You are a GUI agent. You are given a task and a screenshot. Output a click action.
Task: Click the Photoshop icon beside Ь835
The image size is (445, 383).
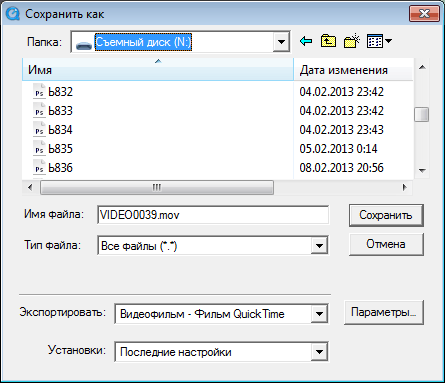39,148
